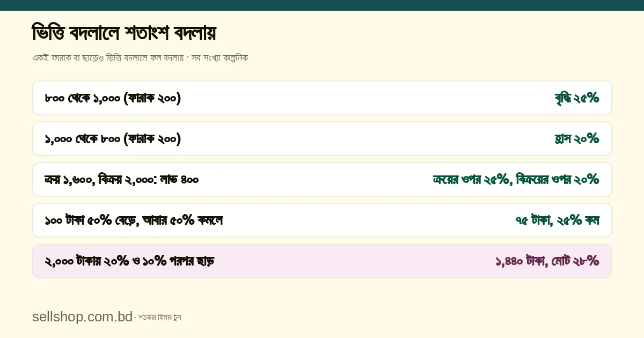The image size is (644, 338).
Task: Open the sellshop.com.bd link
Action: click(82, 317)
